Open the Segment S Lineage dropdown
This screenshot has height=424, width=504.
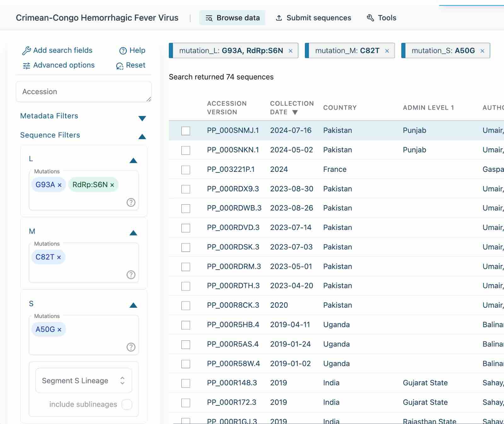click(83, 380)
